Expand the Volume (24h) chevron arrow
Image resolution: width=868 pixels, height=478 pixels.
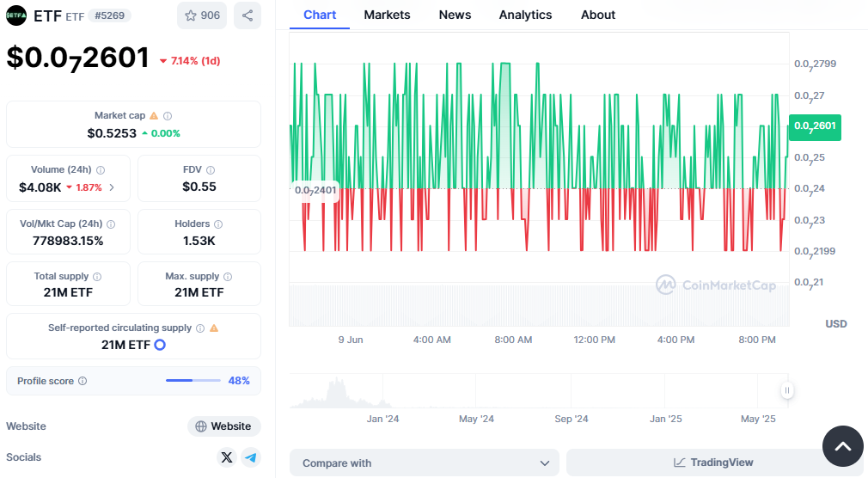pos(112,187)
